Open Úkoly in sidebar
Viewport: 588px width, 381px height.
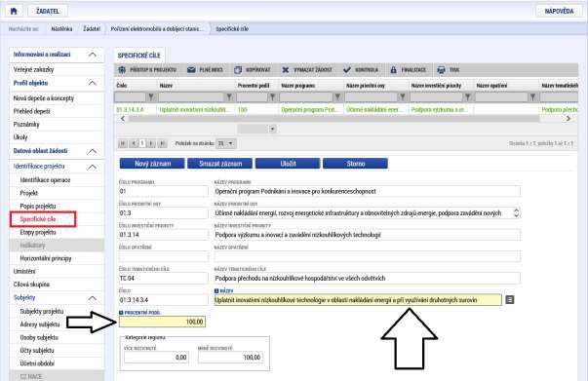[20, 137]
